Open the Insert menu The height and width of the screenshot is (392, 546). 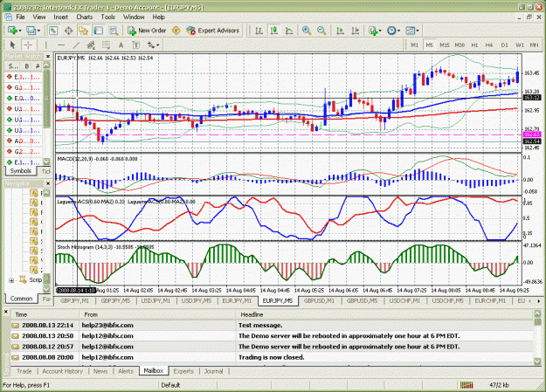[x=61, y=17]
